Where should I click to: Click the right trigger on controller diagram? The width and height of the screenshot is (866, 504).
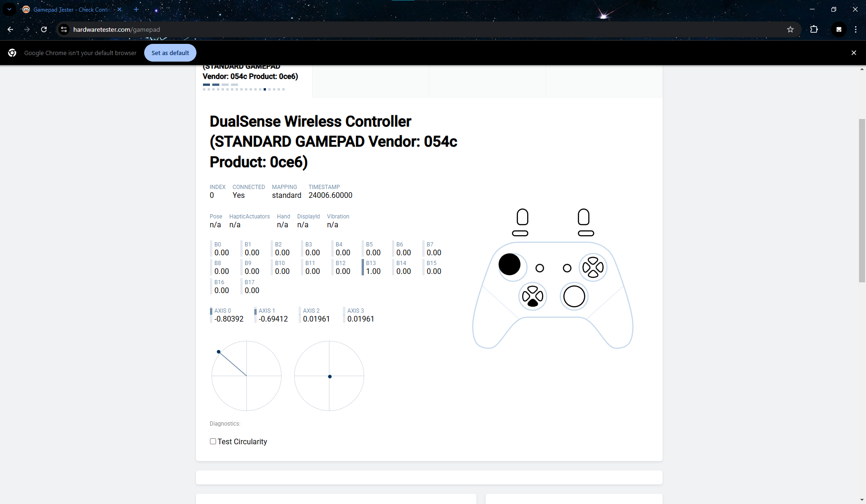(x=584, y=217)
